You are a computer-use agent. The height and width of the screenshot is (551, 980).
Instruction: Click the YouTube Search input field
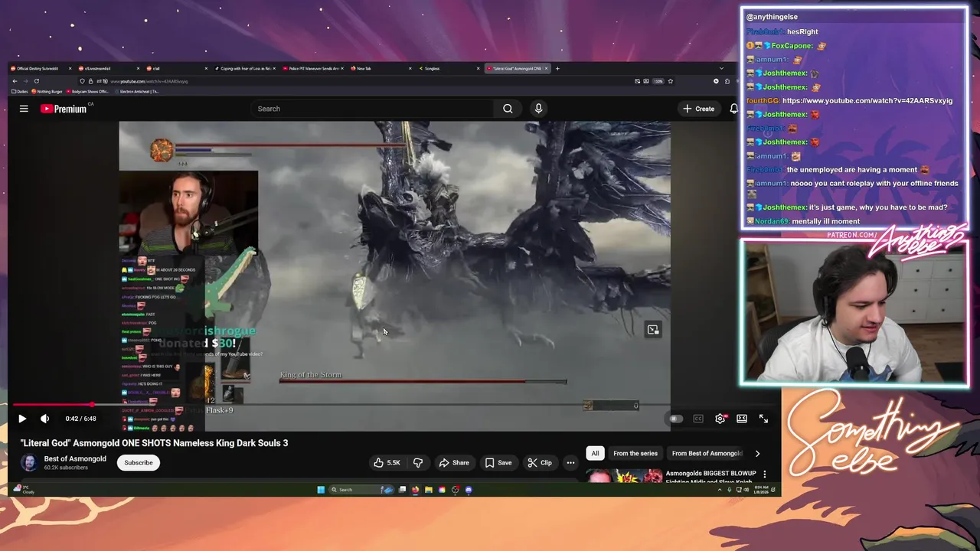pos(374,109)
